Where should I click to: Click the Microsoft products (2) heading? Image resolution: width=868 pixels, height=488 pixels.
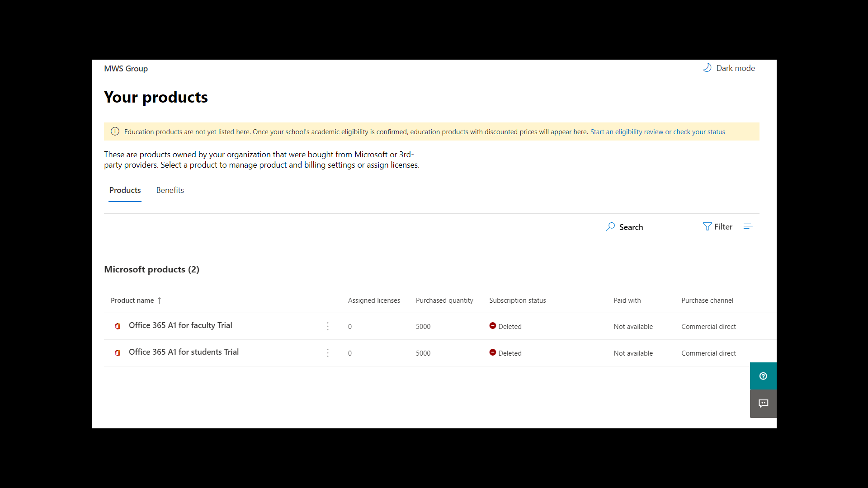151,269
